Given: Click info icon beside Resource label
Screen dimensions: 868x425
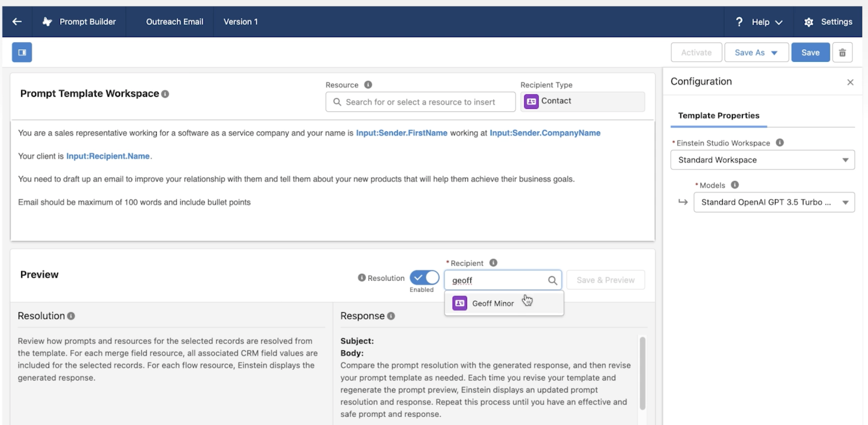Looking at the screenshot, I should [x=368, y=85].
